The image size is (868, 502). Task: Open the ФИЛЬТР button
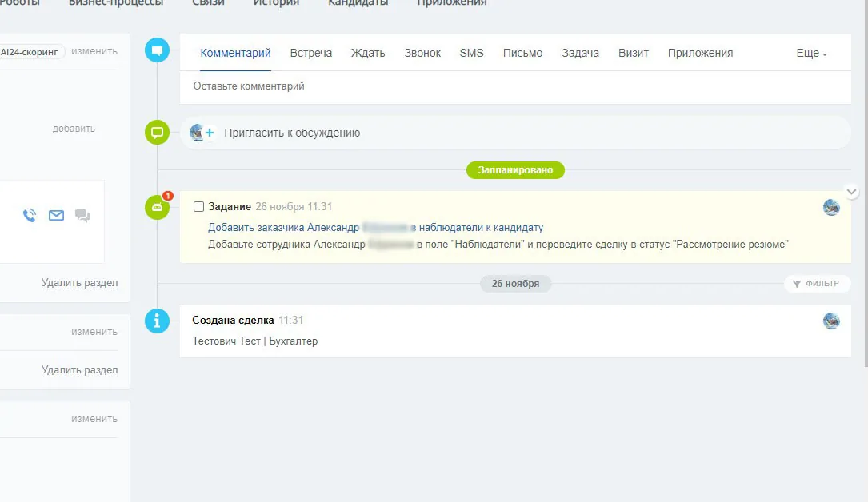coord(817,284)
